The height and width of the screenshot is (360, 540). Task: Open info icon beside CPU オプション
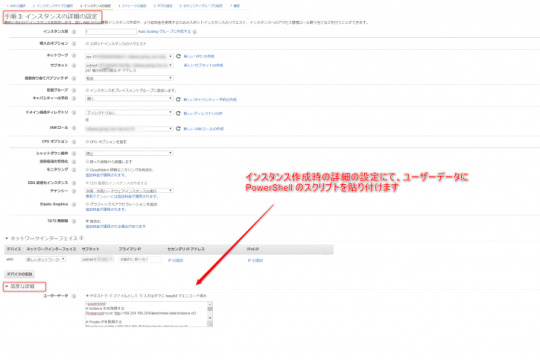pos(74,142)
